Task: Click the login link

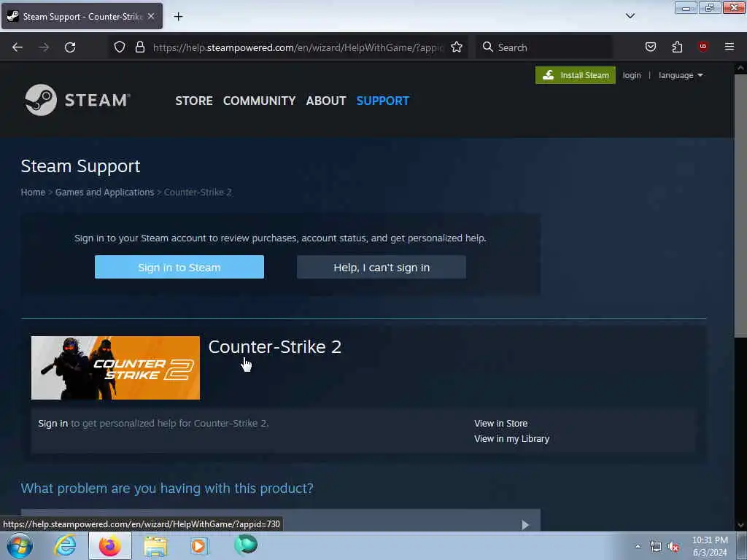Action: point(631,75)
